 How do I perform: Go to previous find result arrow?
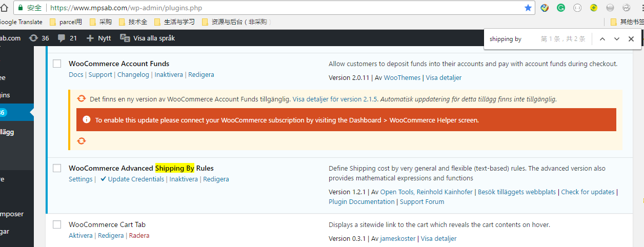point(602,39)
